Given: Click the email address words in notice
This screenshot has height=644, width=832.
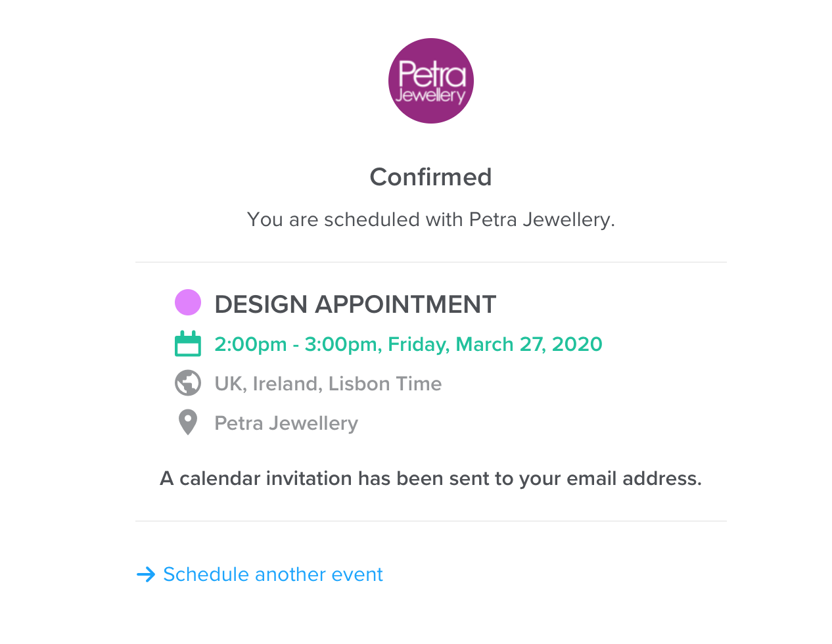Looking at the screenshot, I should [634, 478].
